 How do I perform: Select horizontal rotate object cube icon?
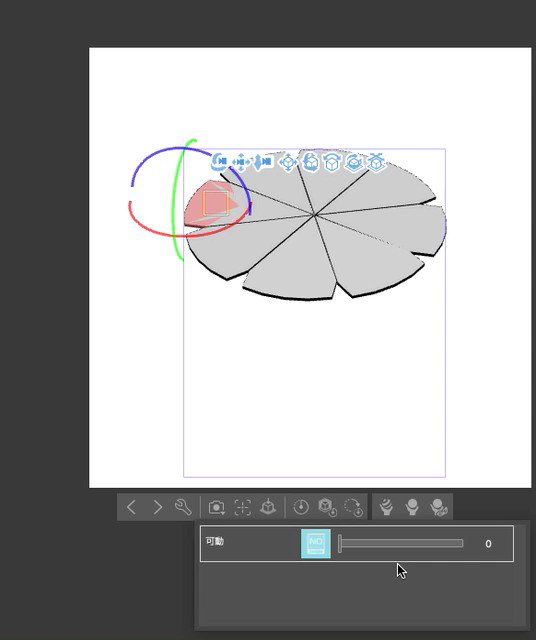[x=332, y=162]
